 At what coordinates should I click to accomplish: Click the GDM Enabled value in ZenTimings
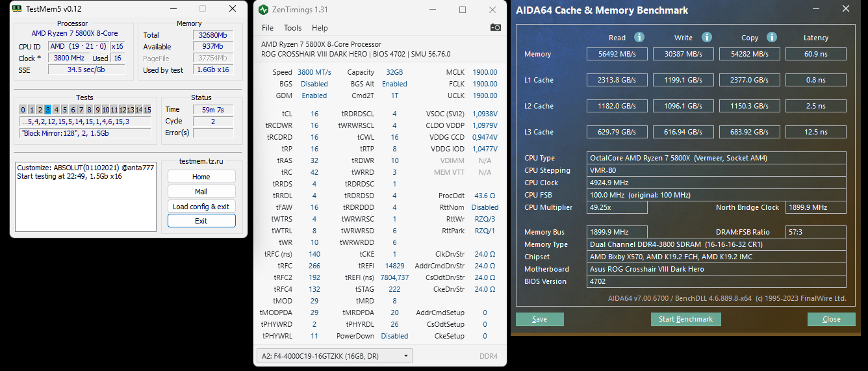314,96
